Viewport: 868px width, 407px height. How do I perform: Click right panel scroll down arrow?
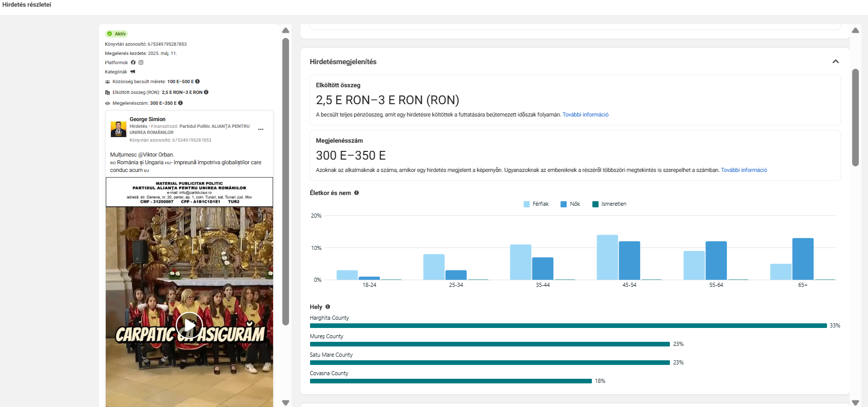click(855, 403)
